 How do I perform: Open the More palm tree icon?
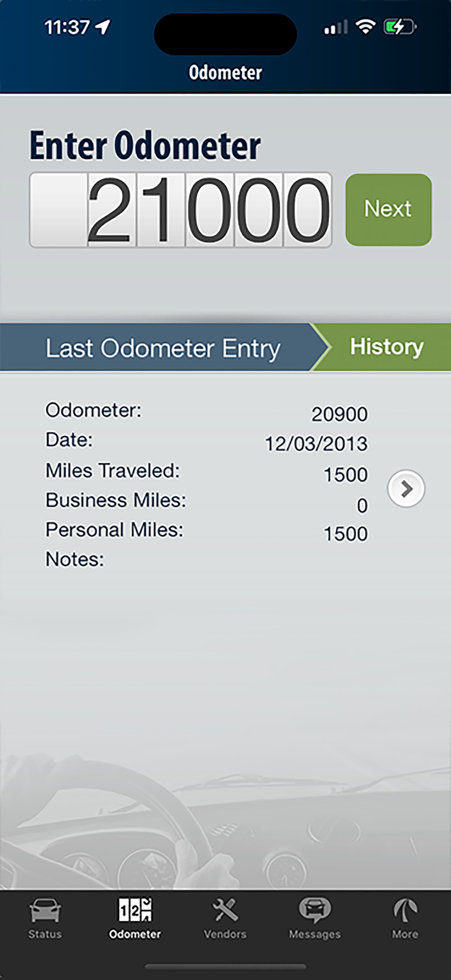point(405,911)
